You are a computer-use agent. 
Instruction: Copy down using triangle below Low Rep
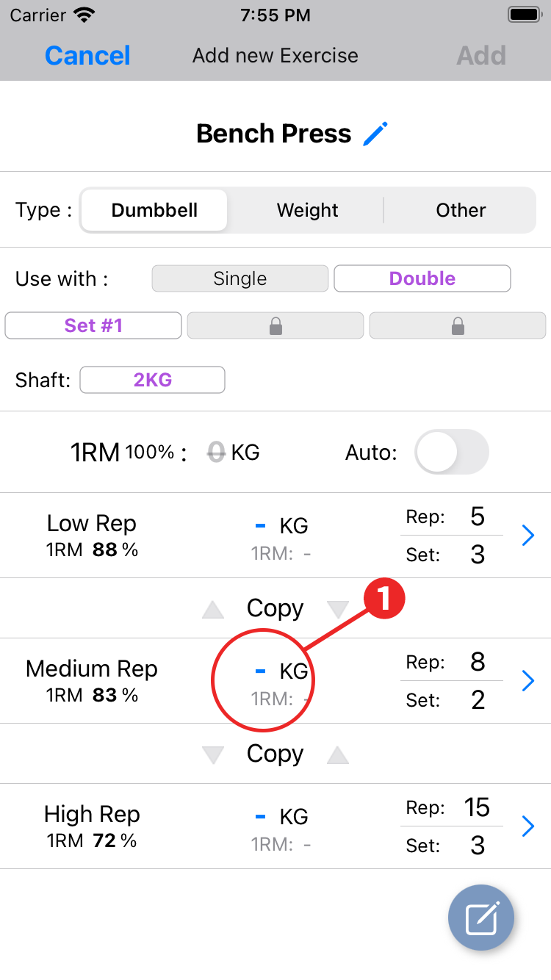338,609
